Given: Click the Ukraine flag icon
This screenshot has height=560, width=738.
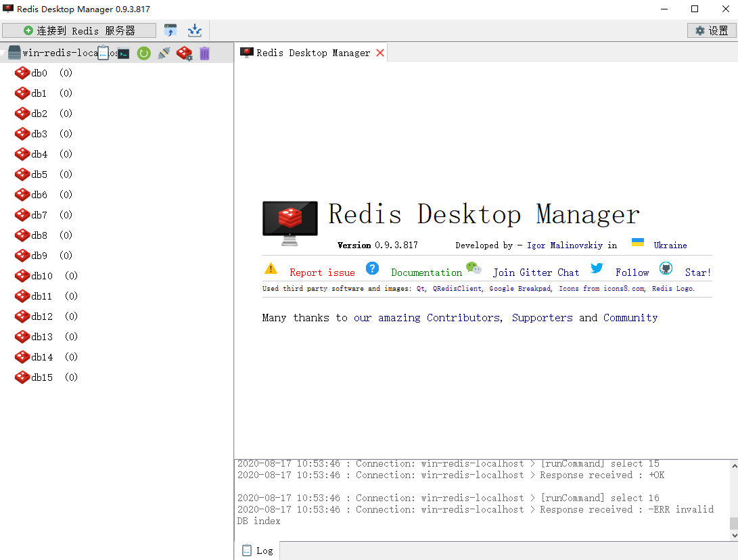Looking at the screenshot, I should click(x=638, y=242).
